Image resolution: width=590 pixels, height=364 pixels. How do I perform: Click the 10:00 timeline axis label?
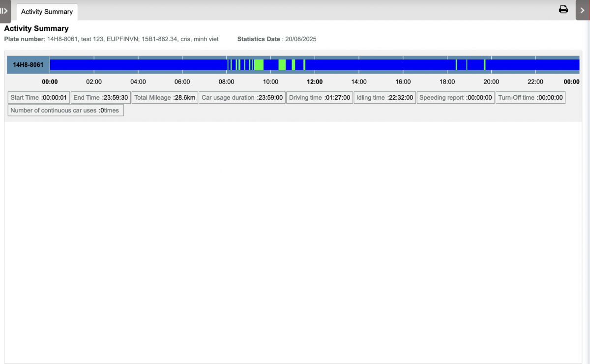[x=270, y=82]
